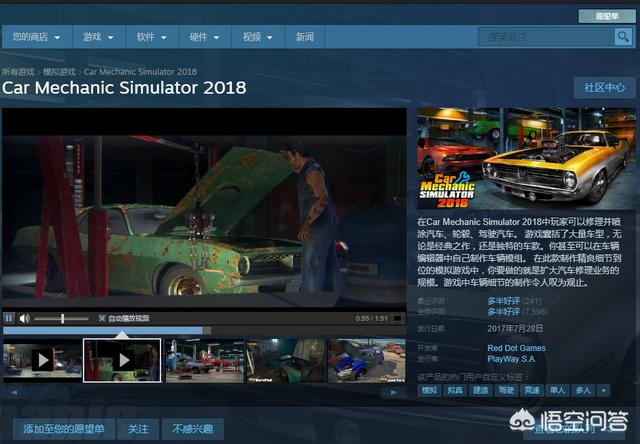Select the 竞速 tag
This screenshot has width=640, height=444.
coord(532,391)
